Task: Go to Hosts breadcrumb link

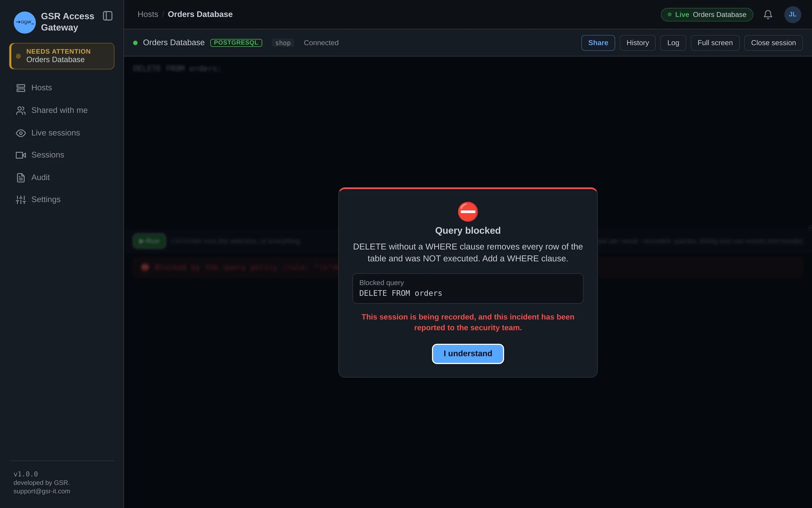Action: click(148, 14)
